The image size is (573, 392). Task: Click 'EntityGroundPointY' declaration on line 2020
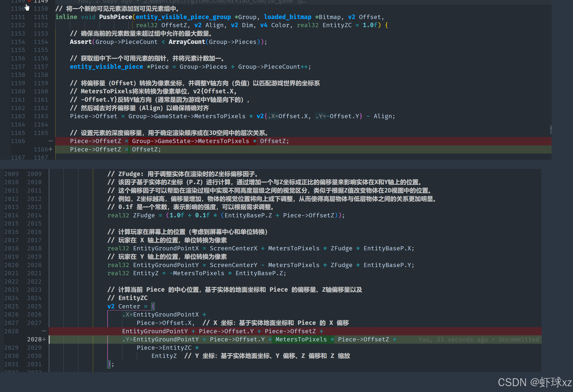[x=166, y=265]
